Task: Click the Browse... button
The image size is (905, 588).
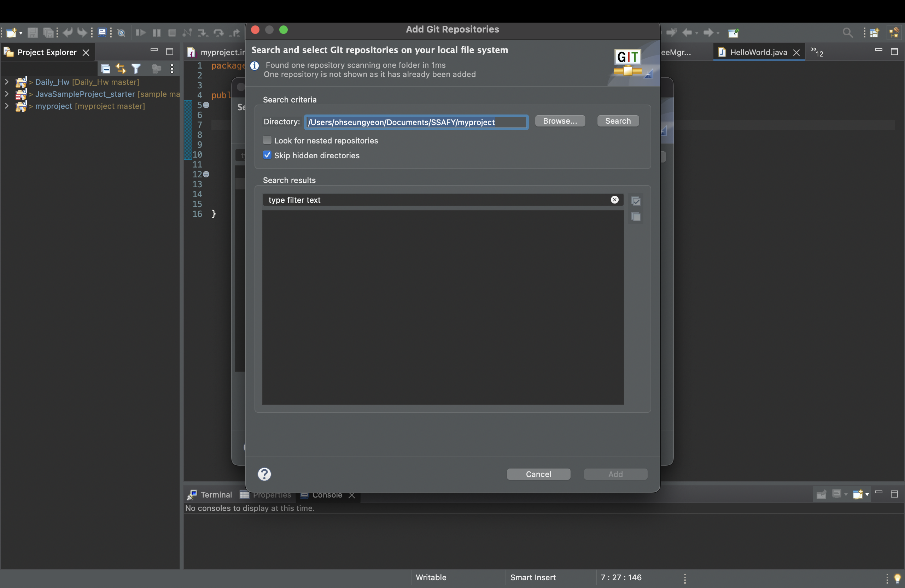Action: 560,121
